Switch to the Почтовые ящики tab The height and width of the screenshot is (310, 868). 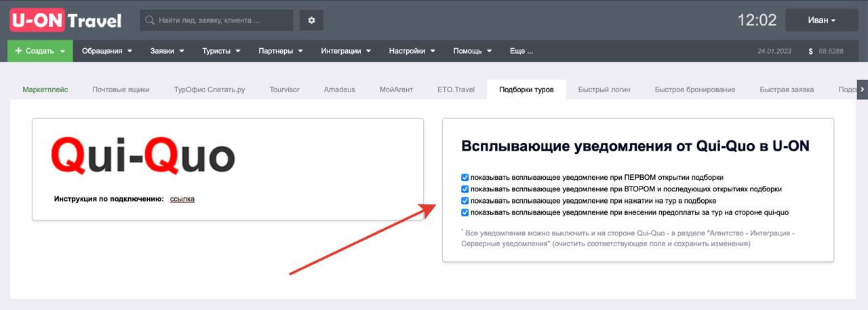[x=121, y=90]
